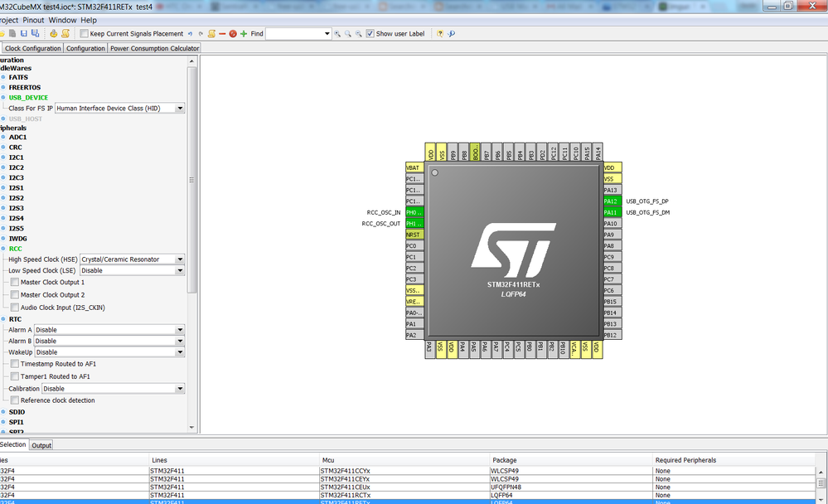
Task: Click the save project floppy icon
Action: click(24, 33)
